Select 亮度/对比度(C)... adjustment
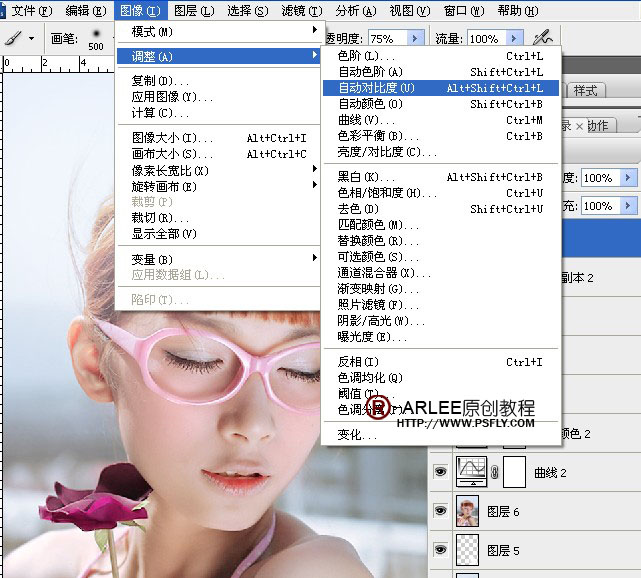Image resolution: width=641 pixels, height=578 pixels. point(441,152)
